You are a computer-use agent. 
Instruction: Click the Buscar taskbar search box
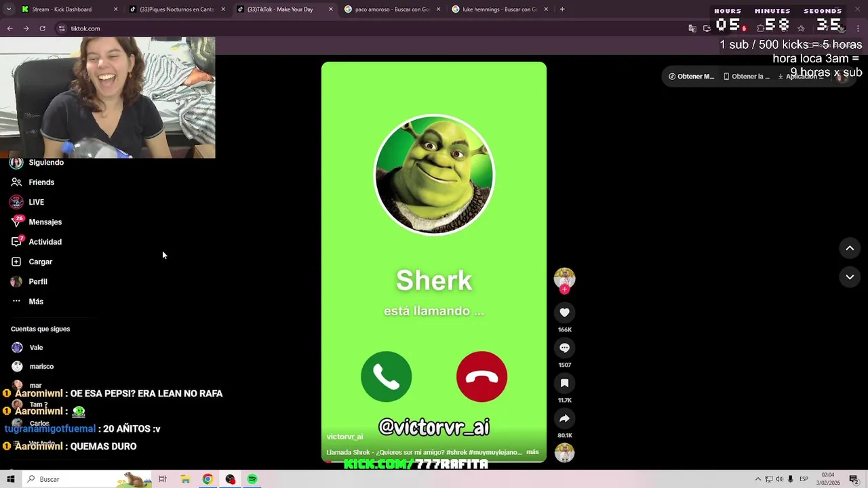tap(87, 479)
